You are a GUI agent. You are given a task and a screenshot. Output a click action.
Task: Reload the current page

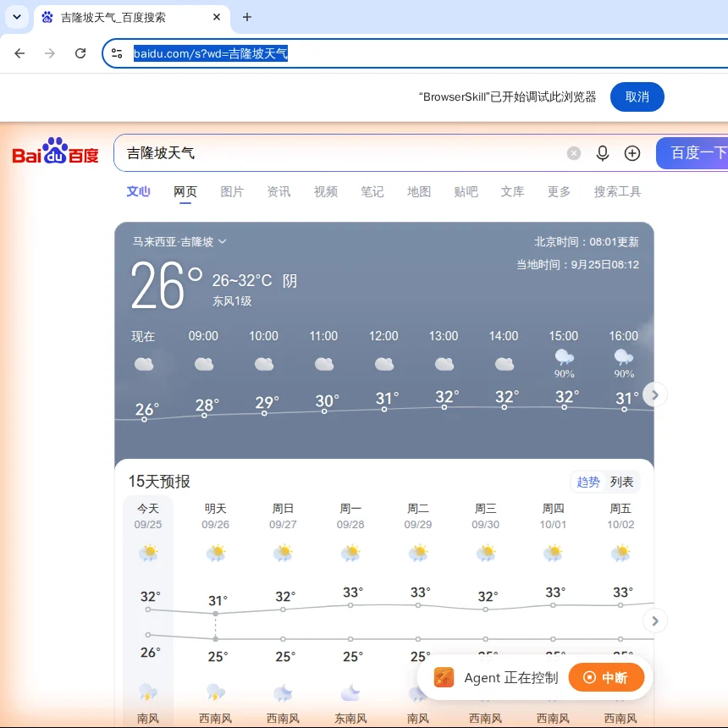(80, 53)
